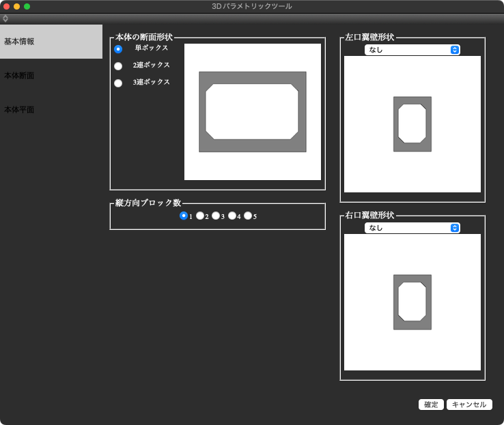Screen dimensions: 504x425
Task: Set 縦方向ブロック数 to 2
Action: coord(200,216)
